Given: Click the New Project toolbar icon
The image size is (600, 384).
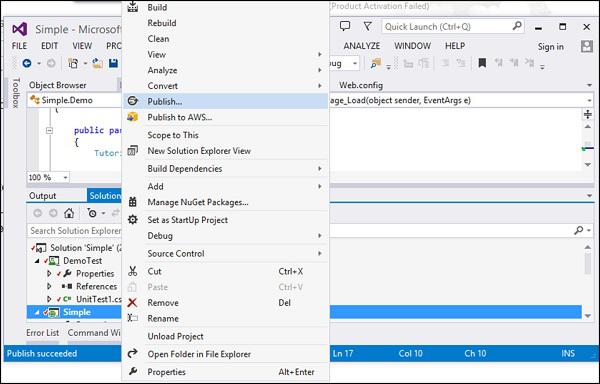Looking at the screenshot, I should [73, 63].
